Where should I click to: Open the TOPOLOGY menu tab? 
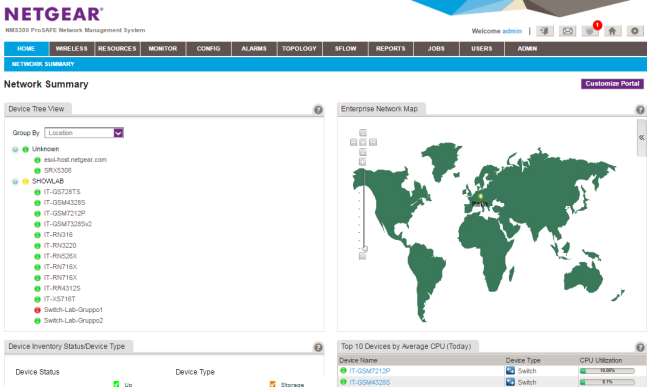click(x=299, y=48)
